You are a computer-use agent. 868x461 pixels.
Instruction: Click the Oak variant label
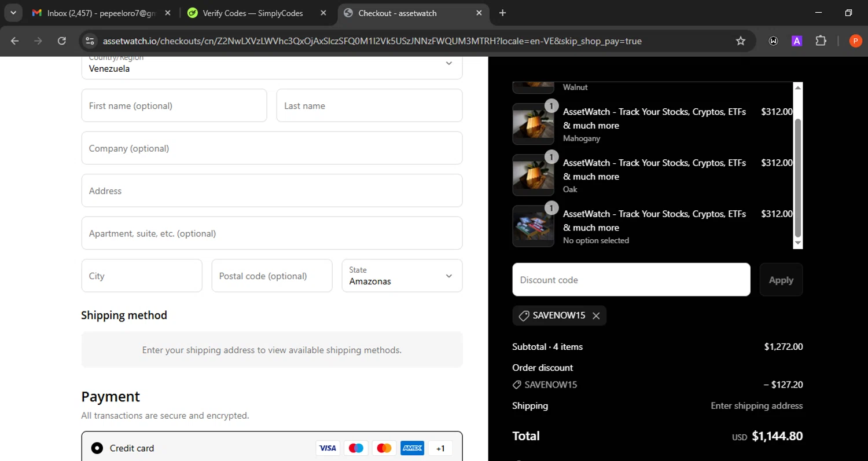coord(570,189)
